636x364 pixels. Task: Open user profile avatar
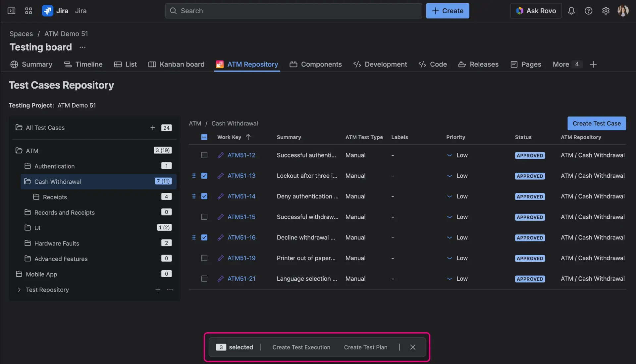[x=623, y=11]
